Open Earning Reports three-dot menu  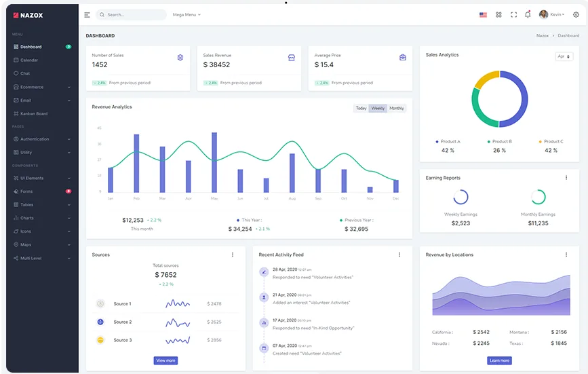[566, 178]
